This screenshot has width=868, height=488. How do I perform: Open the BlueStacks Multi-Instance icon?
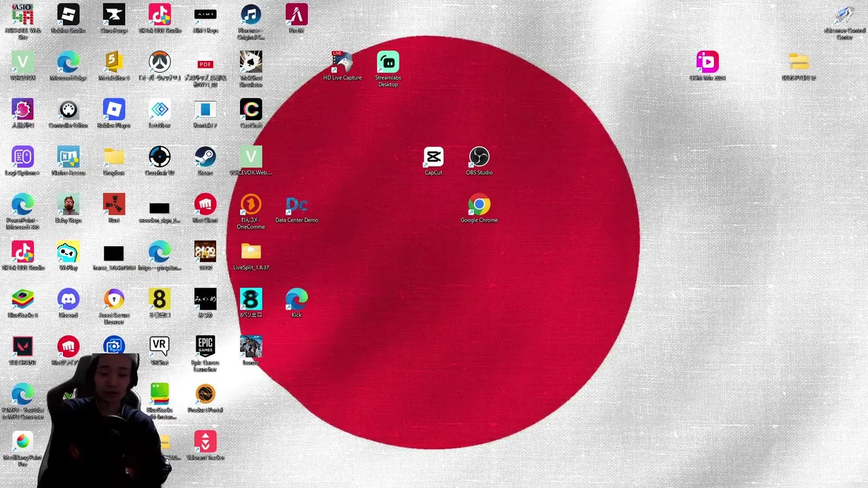(x=159, y=394)
